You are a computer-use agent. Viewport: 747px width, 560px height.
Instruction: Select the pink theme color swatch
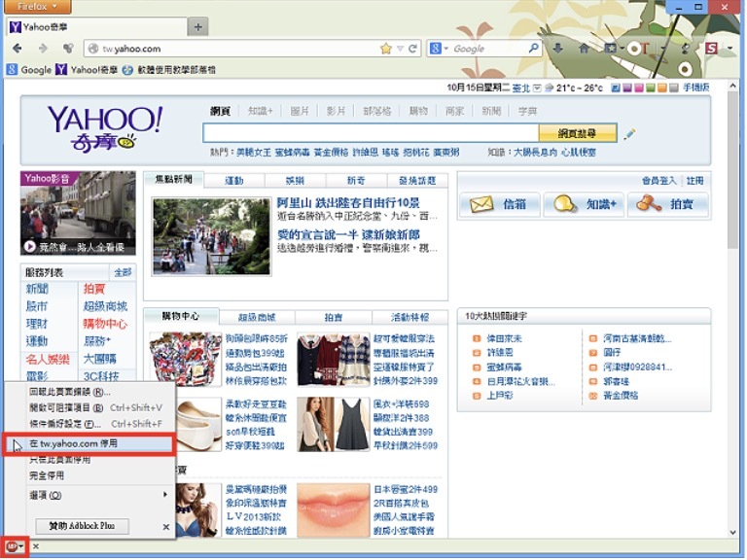pyautogui.click(x=639, y=88)
